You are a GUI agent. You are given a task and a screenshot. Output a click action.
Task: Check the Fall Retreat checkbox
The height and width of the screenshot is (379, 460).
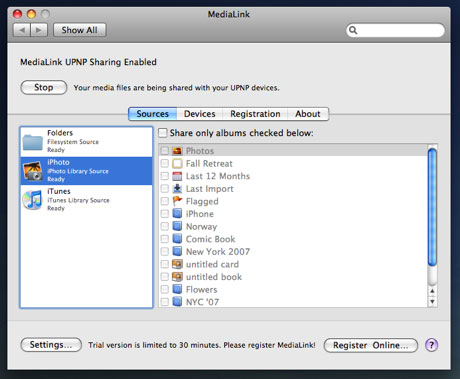(x=165, y=164)
